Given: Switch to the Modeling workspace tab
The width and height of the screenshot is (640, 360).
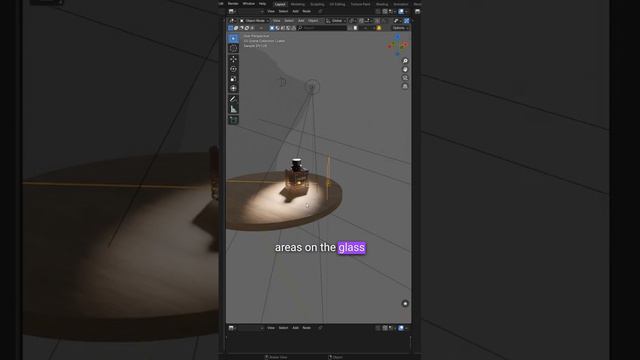Looking at the screenshot, I should coord(298,4).
